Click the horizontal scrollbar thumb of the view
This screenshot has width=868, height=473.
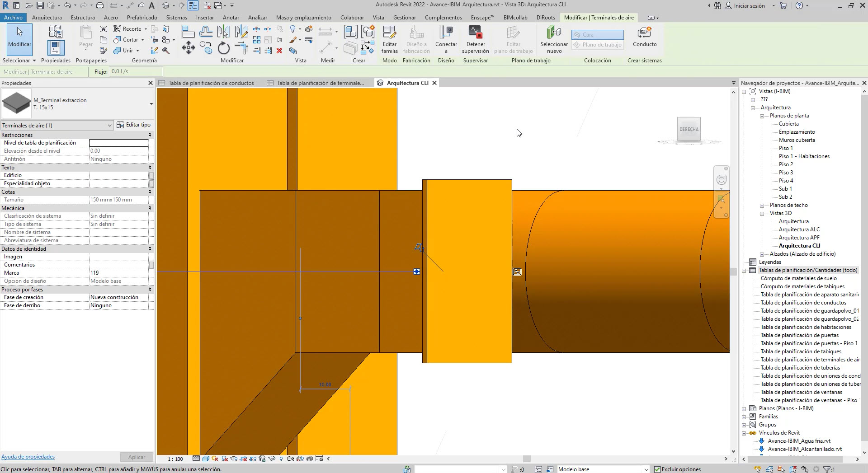tap(526, 459)
